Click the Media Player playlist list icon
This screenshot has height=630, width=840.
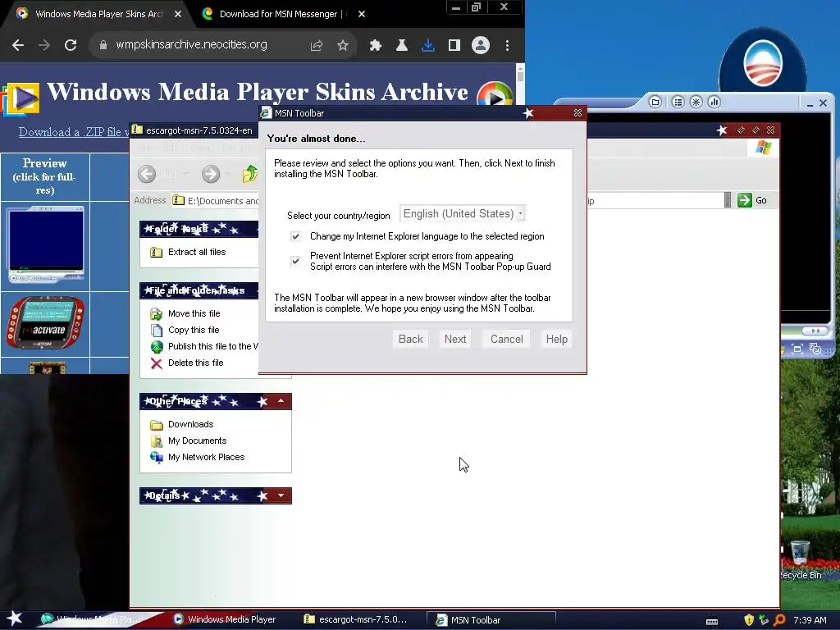coord(678,102)
